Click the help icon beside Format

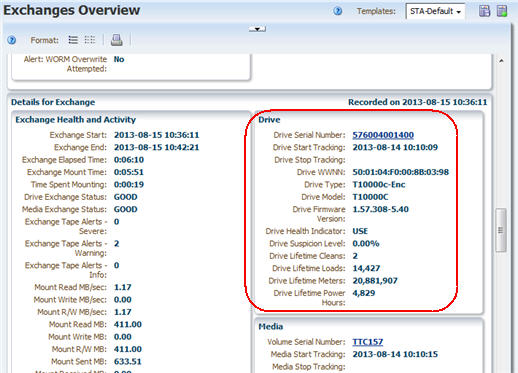(x=12, y=40)
